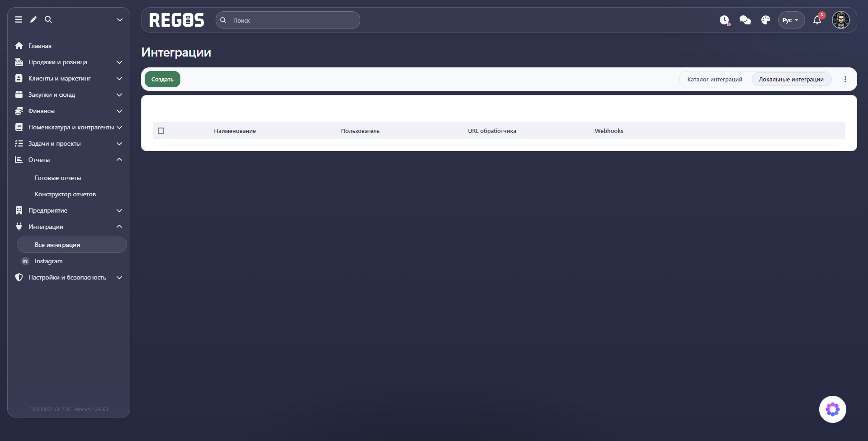The image size is (868, 441).
Task: Click the sidebar search magnifier icon
Action: 48,19
